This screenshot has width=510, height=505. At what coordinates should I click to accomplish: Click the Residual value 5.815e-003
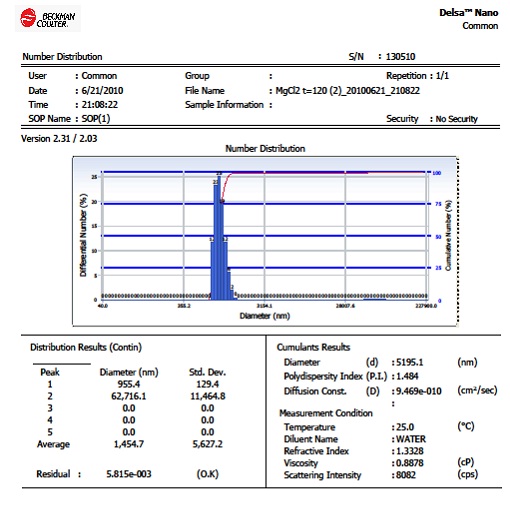coord(129,474)
